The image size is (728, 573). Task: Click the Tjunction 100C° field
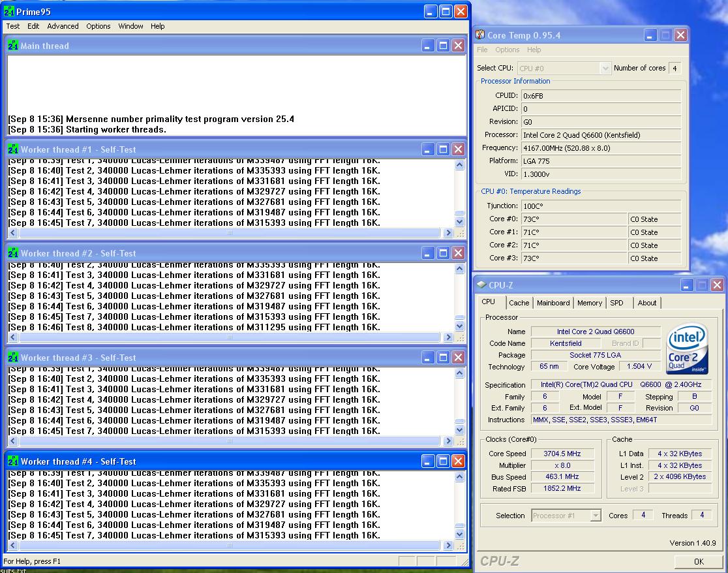coord(601,206)
